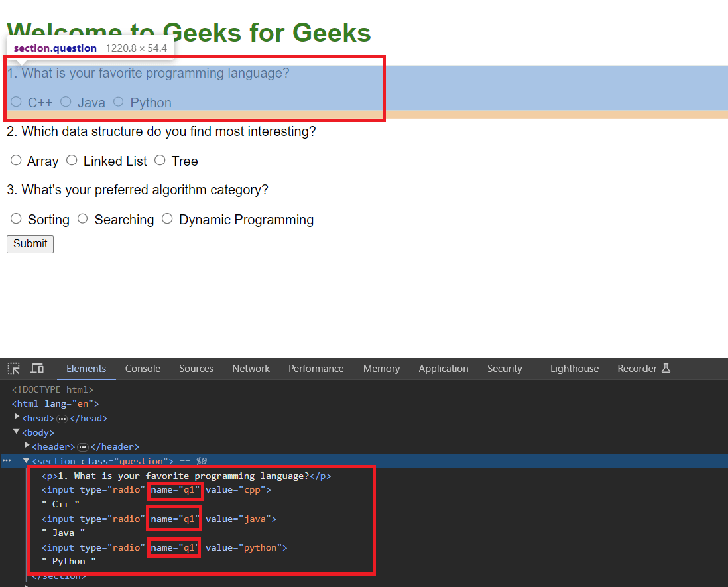Open the Network tab
This screenshot has height=587, width=728.
point(251,369)
